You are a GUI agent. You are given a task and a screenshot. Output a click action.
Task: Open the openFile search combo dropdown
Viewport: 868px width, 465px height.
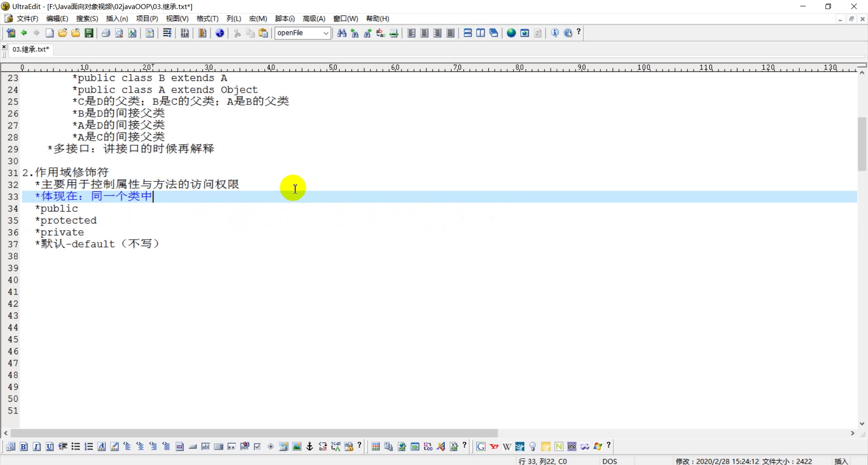[x=325, y=33]
